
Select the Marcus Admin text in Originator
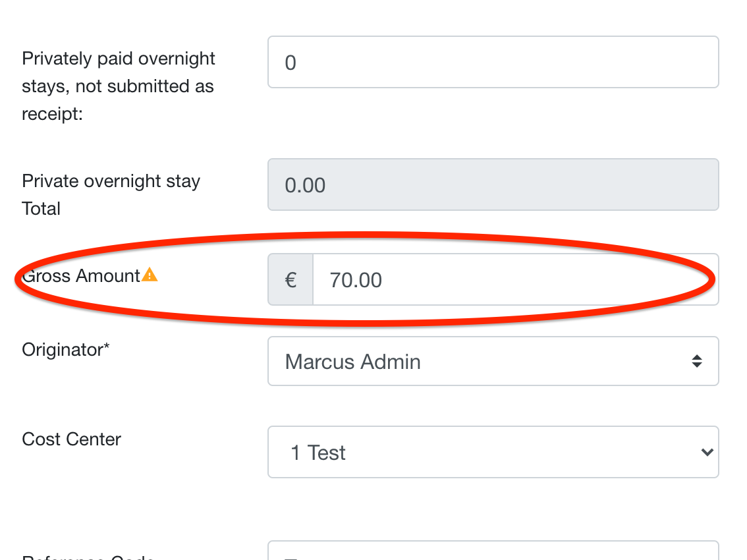coord(352,362)
